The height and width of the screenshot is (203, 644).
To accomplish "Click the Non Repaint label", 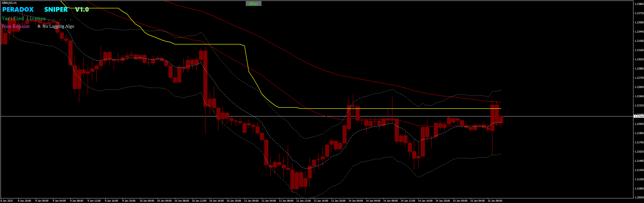I will [x=16, y=26].
